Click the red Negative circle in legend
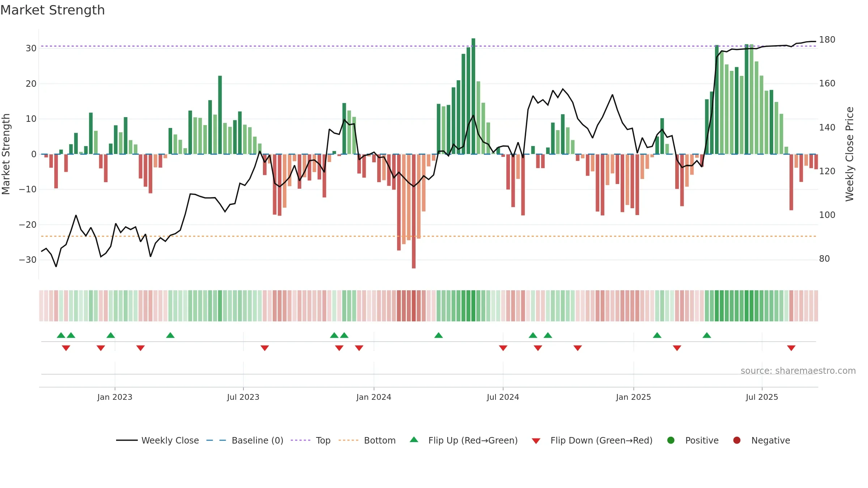The image size is (868, 488). [737, 440]
